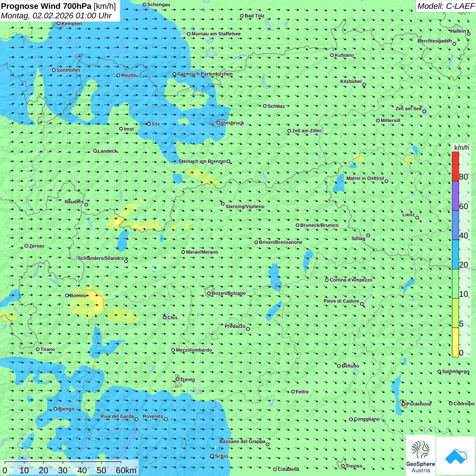Click the date 'Montag, 02.02.2026 01:00 Uhr'
Screen dimensions: 476x476
tap(56, 16)
